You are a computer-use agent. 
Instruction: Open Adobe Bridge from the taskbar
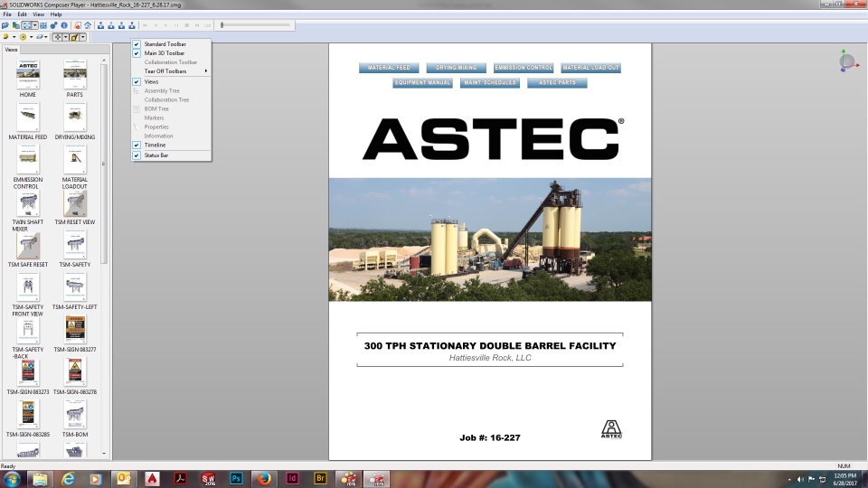[x=320, y=479]
